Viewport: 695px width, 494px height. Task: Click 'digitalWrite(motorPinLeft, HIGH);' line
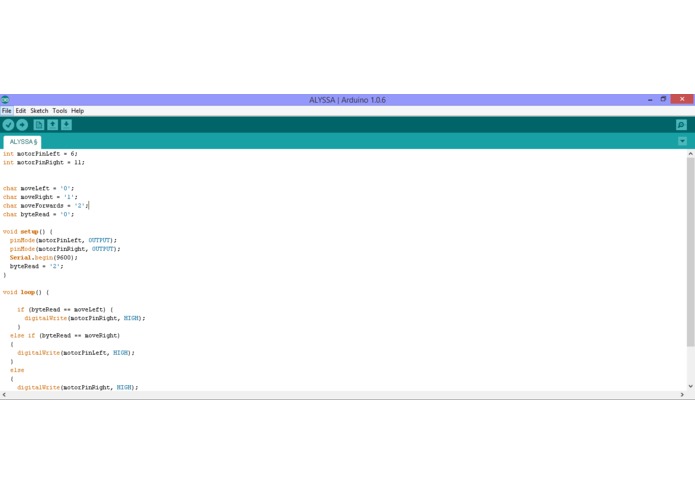pyautogui.click(x=76, y=353)
